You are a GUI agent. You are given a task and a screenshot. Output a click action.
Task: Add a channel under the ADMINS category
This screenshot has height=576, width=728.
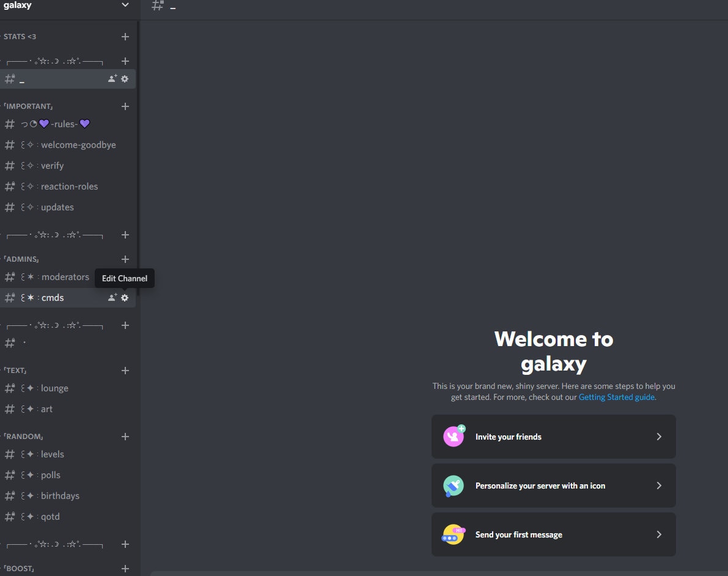point(125,259)
